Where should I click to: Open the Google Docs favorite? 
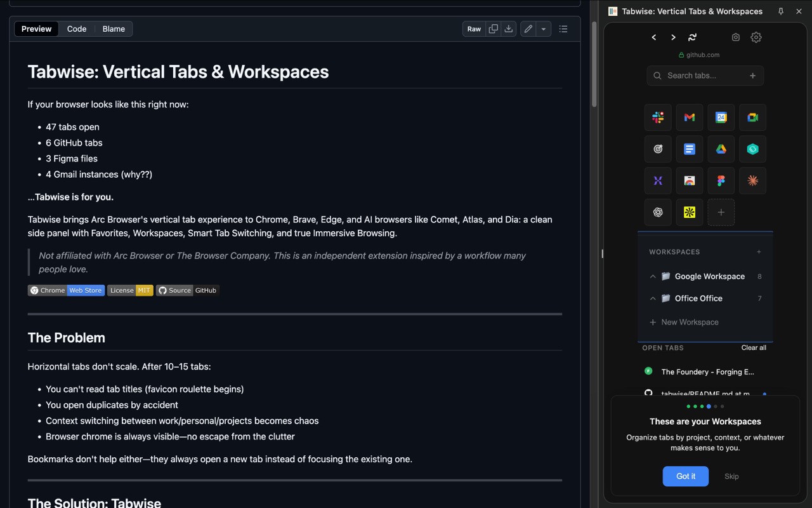pyautogui.click(x=690, y=149)
